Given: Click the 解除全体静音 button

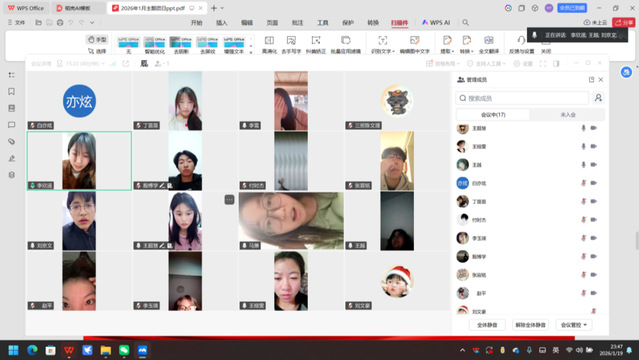Looking at the screenshot, I should 530,325.
